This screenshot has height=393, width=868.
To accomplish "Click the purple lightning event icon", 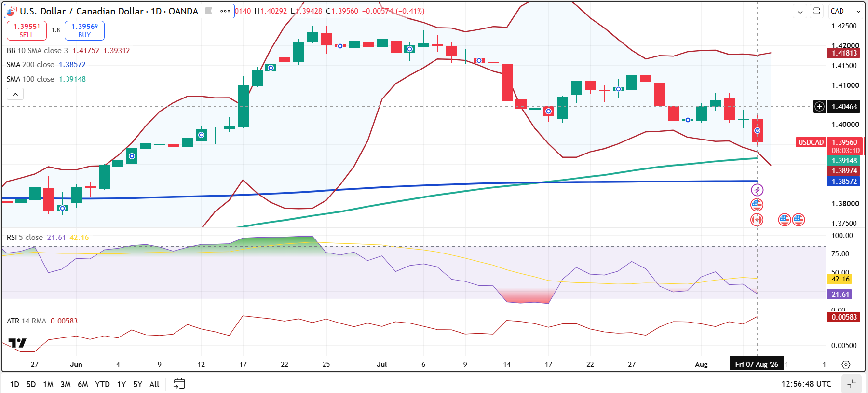I will click(x=757, y=190).
